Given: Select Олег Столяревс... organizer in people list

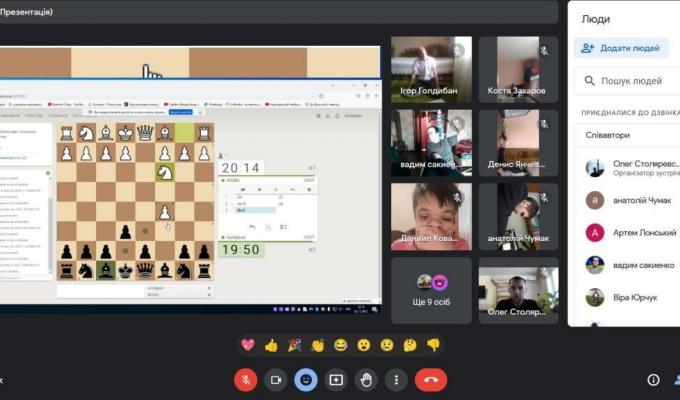Looking at the screenshot, I should click(x=630, y=167).
